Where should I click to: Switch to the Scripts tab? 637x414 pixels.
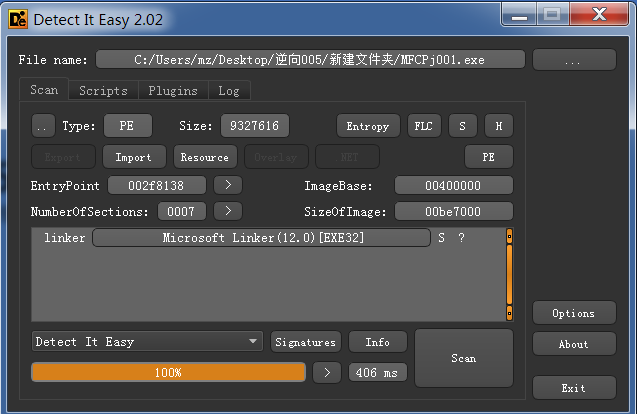103,90
